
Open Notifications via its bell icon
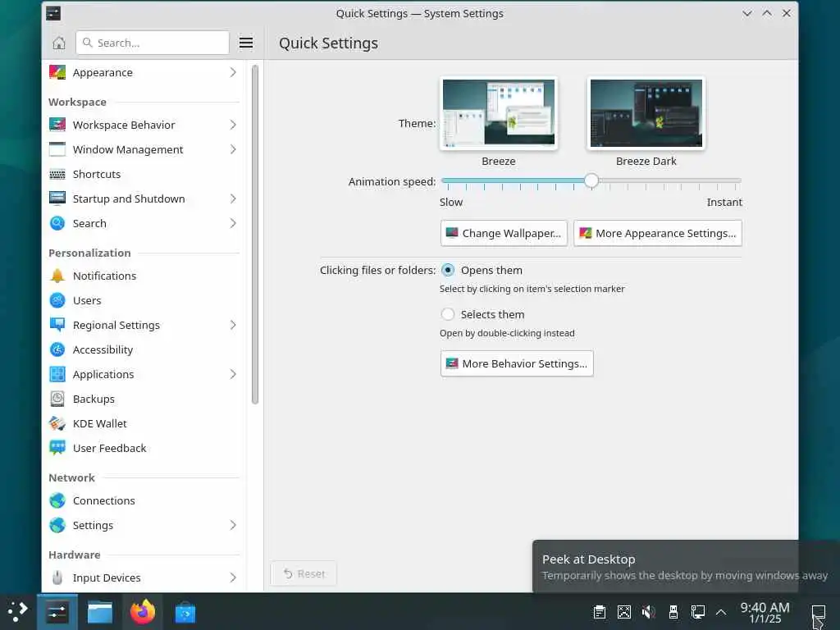click(x=57, y=276)
